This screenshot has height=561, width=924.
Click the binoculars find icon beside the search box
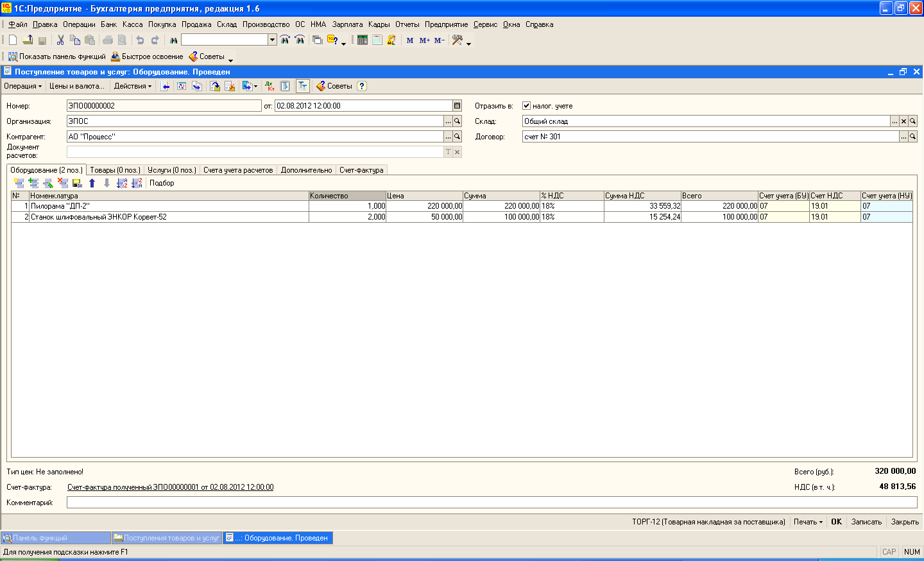coord(173,40)
